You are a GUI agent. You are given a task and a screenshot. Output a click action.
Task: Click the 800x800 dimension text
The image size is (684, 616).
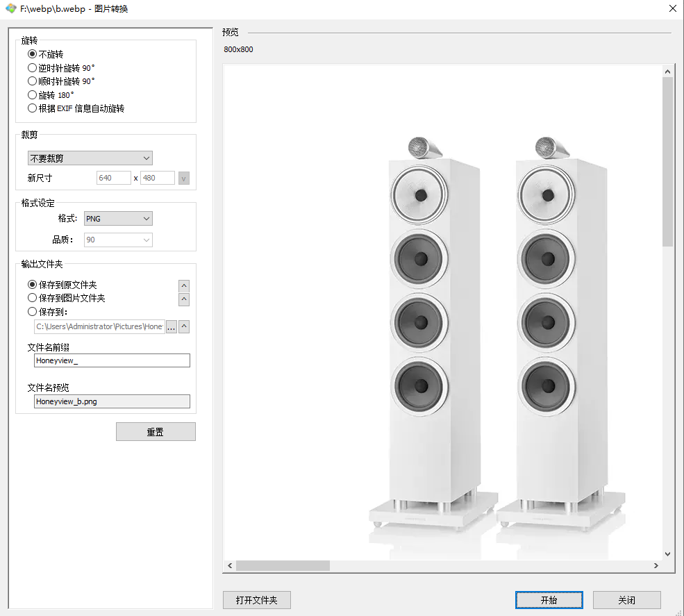pos(238,49)
